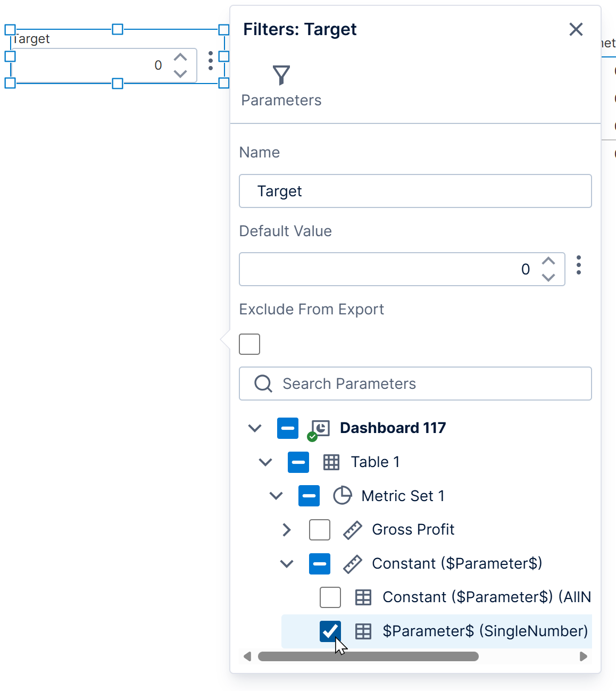Screen dimensions: 616x691
Task: Select the Table 1 tree item
Action: (x=374, y=462)
